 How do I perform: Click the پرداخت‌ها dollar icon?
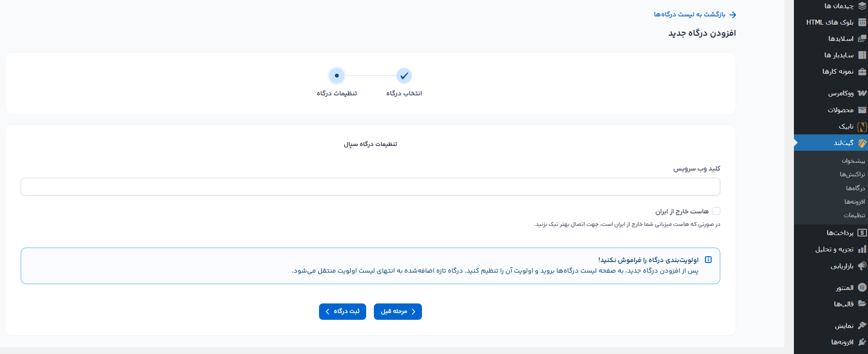[x=862, y=233]
